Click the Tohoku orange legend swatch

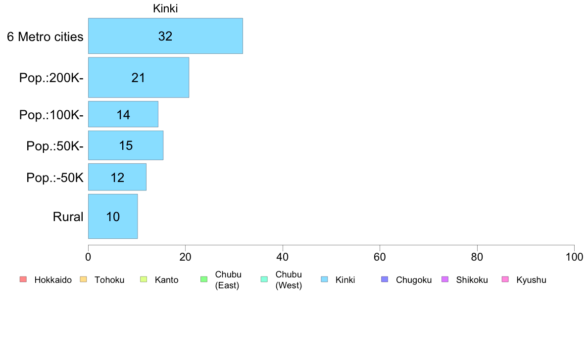tap(83, 279)
